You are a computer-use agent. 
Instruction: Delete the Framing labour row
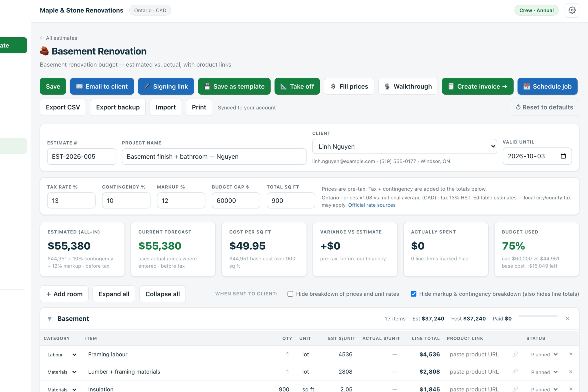click(x=571, y=354)
